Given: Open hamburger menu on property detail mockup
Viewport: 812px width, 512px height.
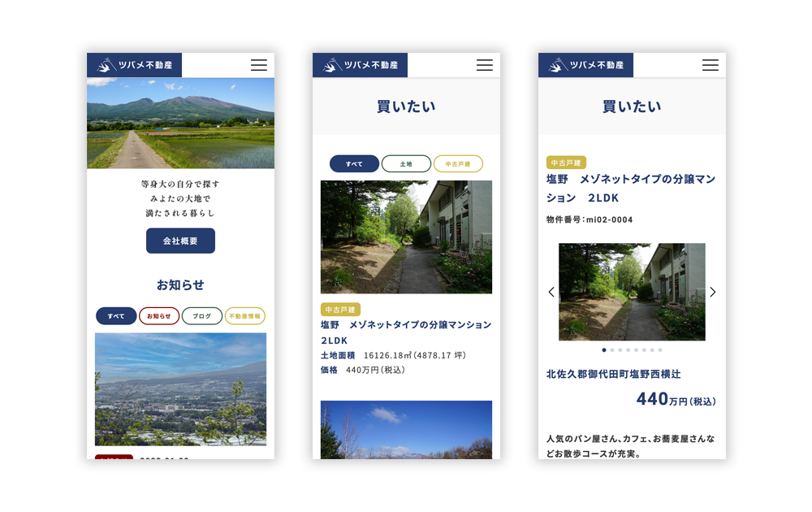Looking at the screenshot, I should (x=710, y=65).
